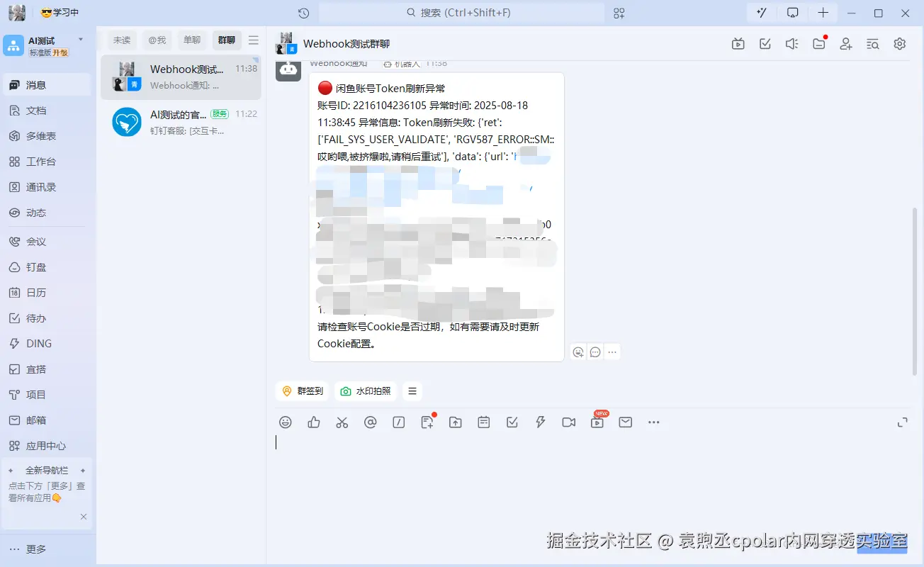924x567 pixels.
Task: Click the AI sparkle icon in title bar
Action: tap(762, 13)
